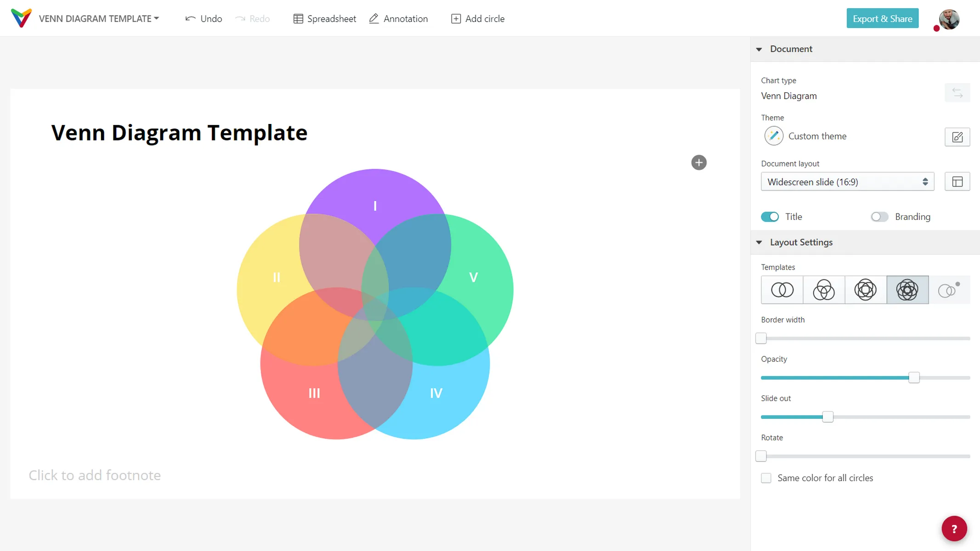The image size is (980, 551).
Task: Open the Spreadsheet editor
Action: [324, 18]
